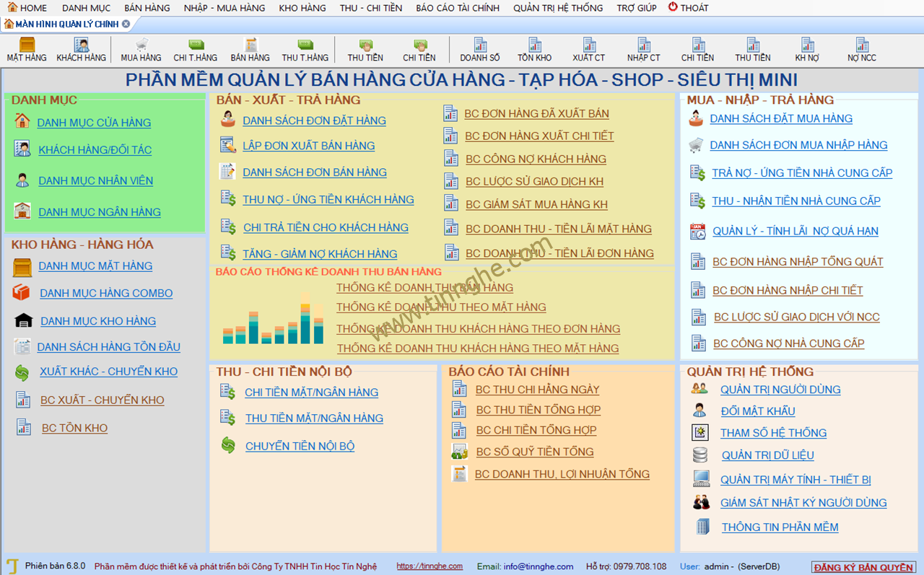This screenshot has height=575, width=924.
Task: Click THOÁT to exit the application
Action: tap(688, 8)
